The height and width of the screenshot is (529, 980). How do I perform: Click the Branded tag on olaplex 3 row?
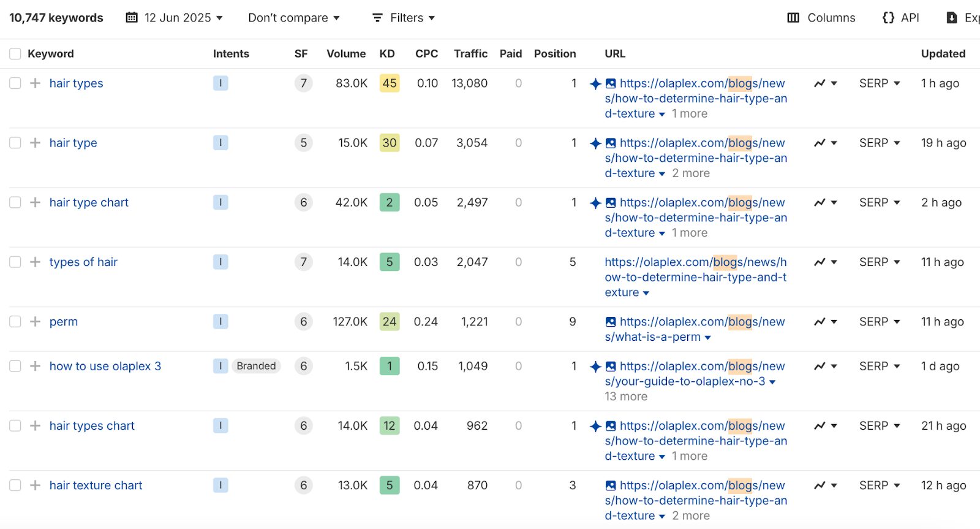click(256, 366)
